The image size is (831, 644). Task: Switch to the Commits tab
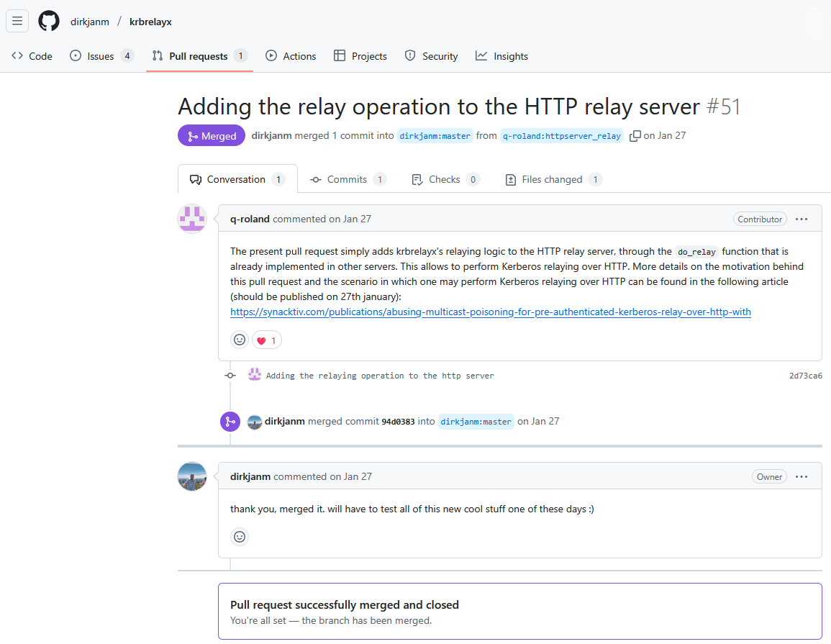coord(348,179)
